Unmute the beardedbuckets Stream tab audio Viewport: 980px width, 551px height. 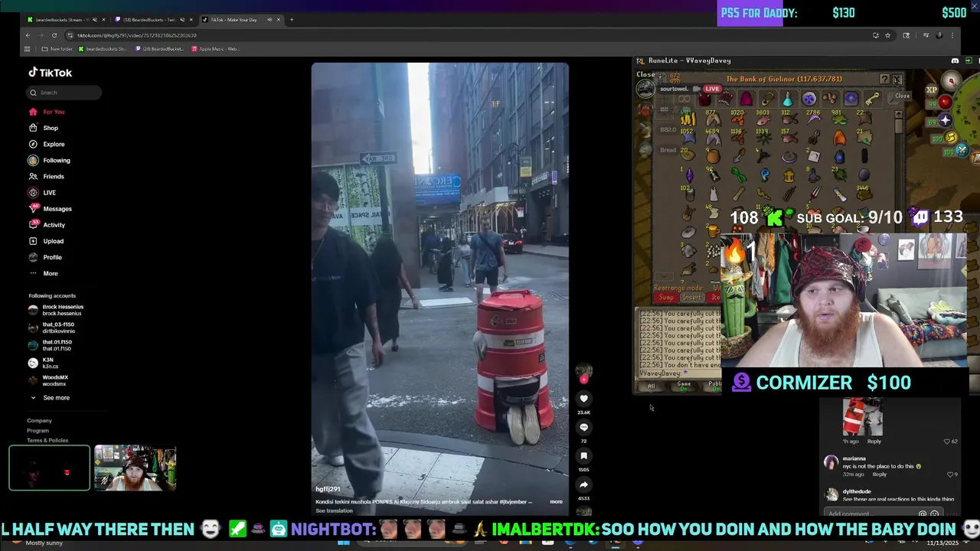click(x=93, y=20)
